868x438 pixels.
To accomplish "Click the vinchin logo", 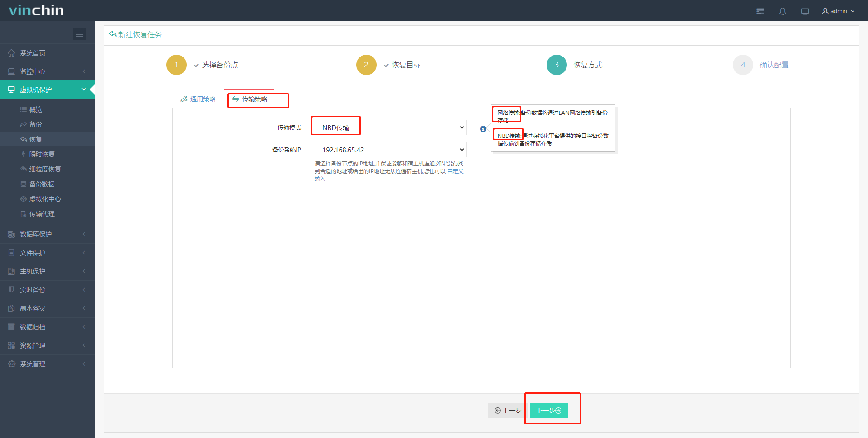I will (37, 10).
